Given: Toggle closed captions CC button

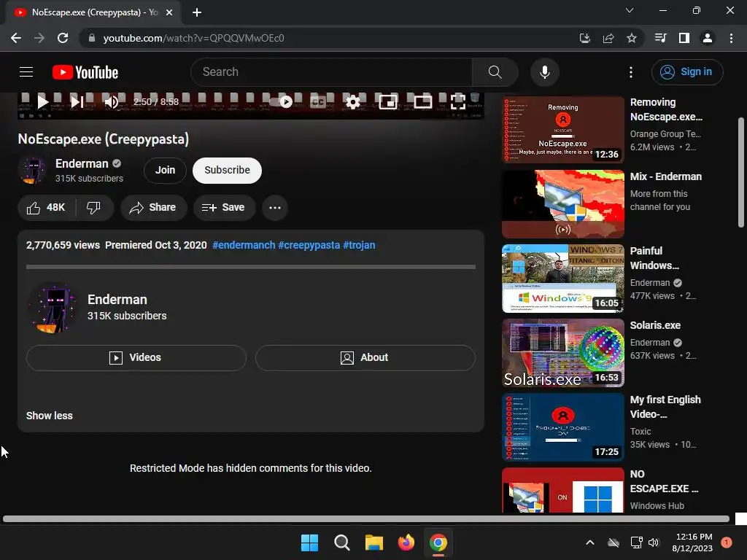Looking at the screenshot, I should pyautogui.click(x=318, y=101).
